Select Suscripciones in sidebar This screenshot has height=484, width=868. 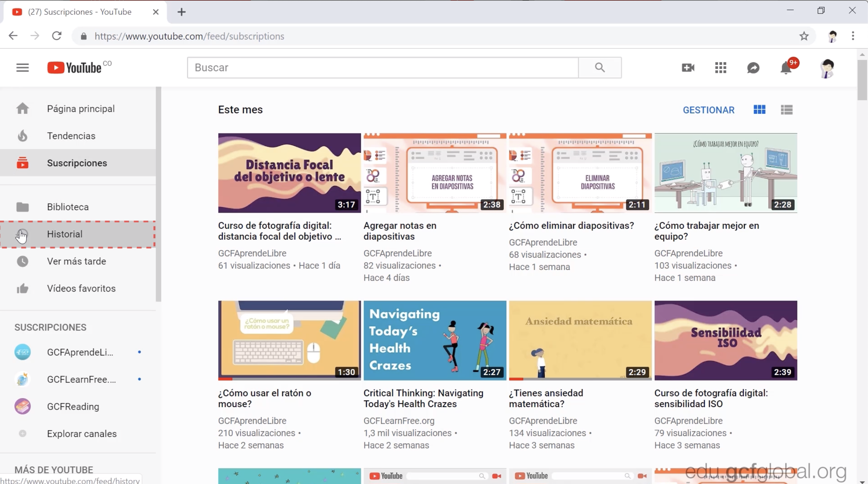(78, 163)
